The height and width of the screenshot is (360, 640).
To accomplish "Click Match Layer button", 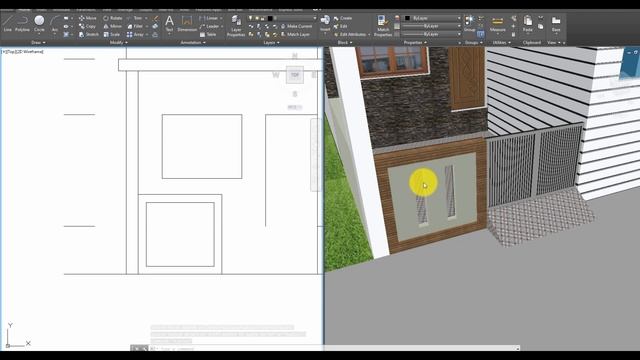I will pyautogui.click(x=295, y=34).
